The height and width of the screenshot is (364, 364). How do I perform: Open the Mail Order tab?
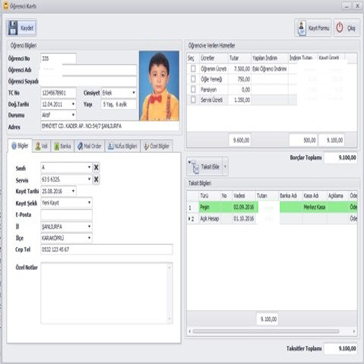pyautogui.click(x=89, y=146)
